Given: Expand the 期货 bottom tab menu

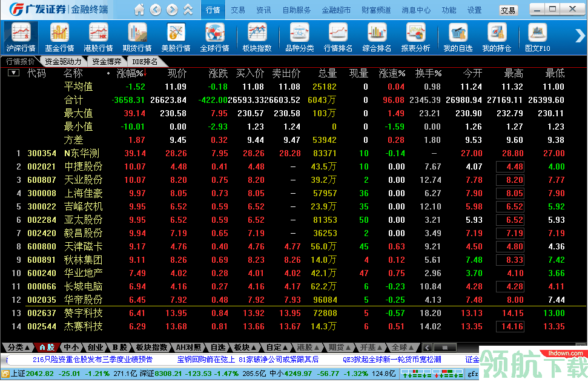Looking at the screenshot, I should pyautogui.click(x=339, y=347).
